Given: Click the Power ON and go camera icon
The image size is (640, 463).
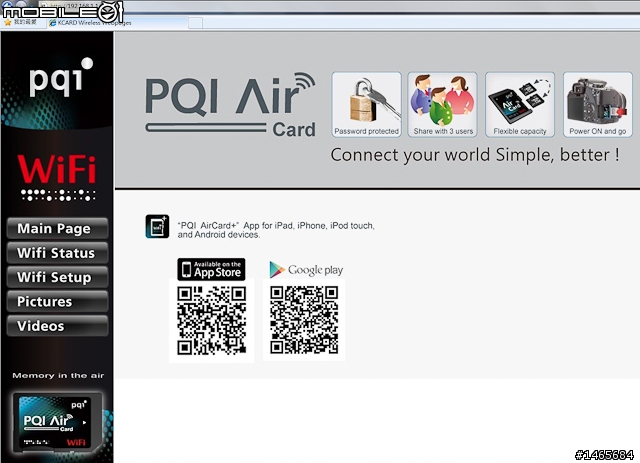Looking at the screenshot, I should coord(598,105).
